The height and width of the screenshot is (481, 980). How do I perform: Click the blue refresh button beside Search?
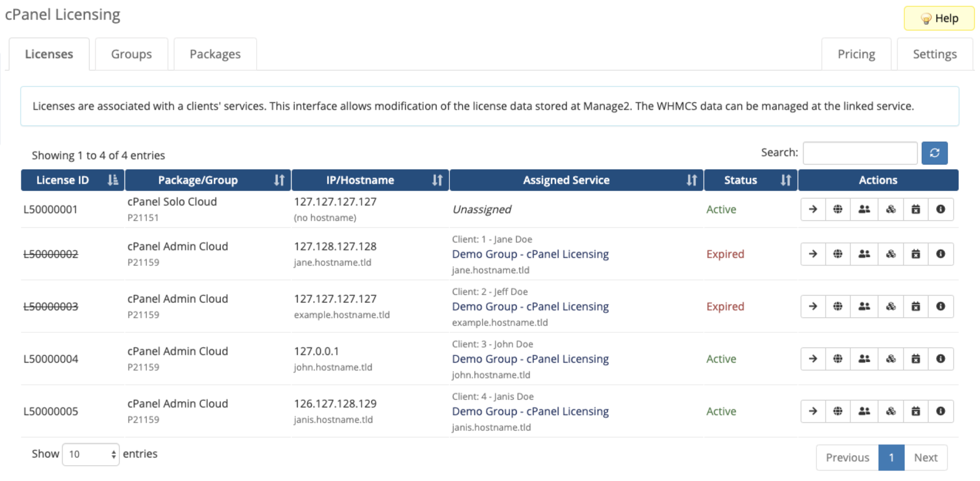[x=934, y=153]
